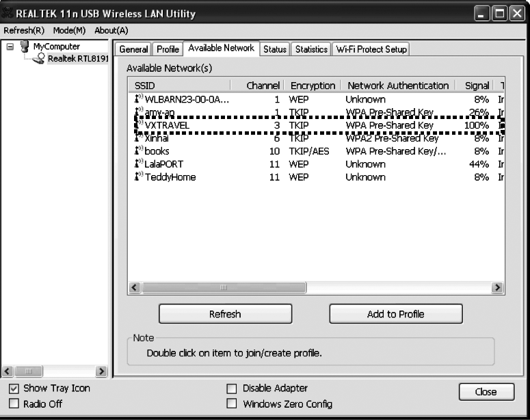Check the Disable Adapter option
Screen dimensions: 530x420
pyautogui.click(x=232, y=389)
